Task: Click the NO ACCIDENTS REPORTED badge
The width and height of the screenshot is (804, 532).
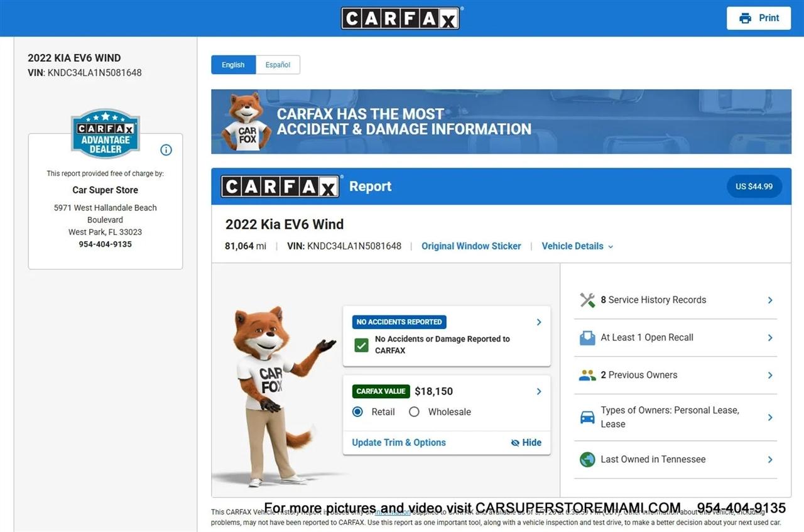Action: (399, 322)
